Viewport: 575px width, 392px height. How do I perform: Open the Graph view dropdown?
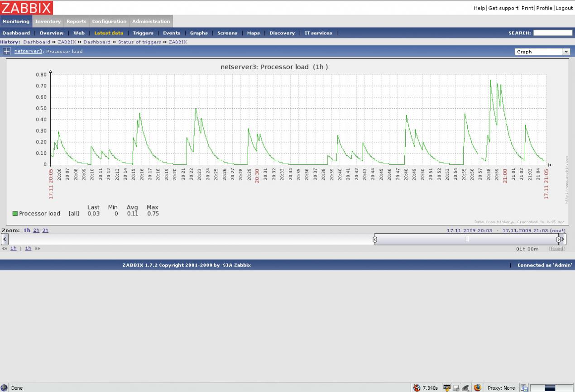tap(542, 52)
